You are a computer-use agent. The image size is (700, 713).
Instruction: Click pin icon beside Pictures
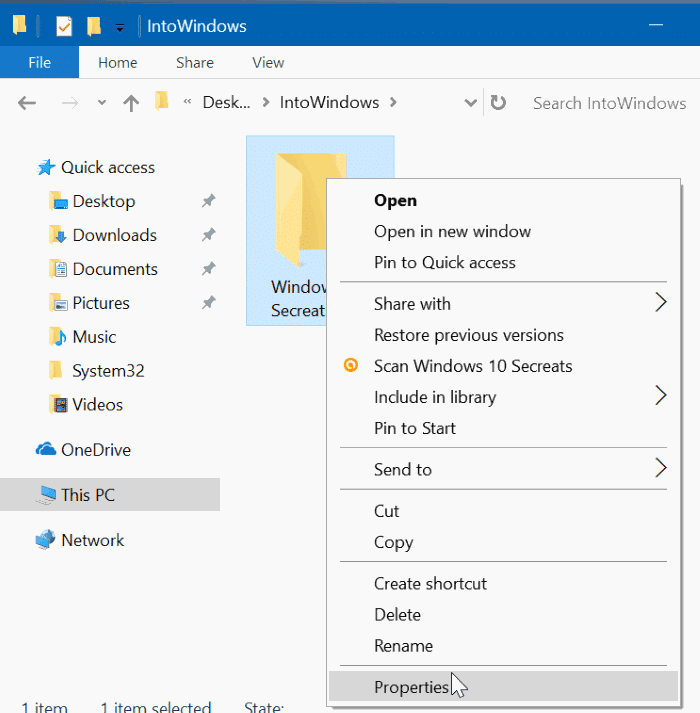208,302
